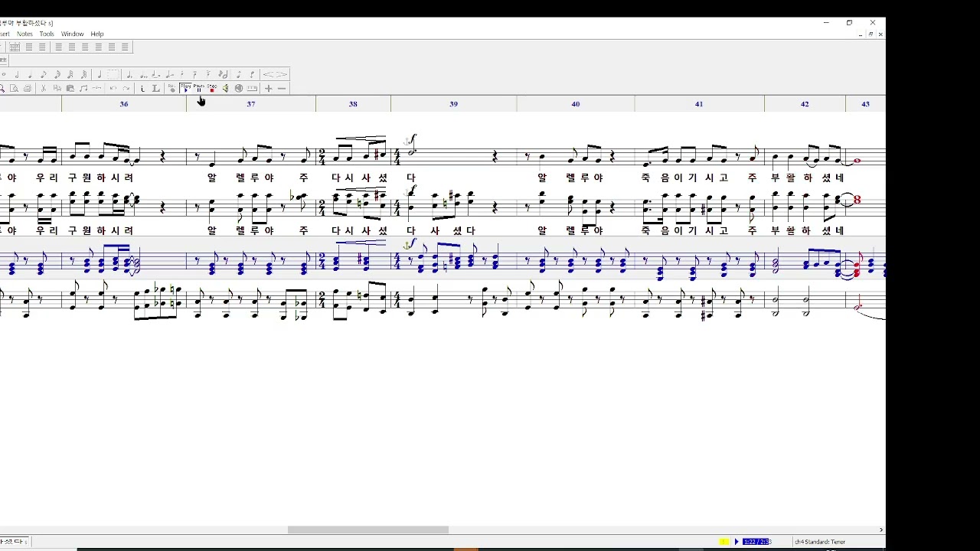This screenshot has height=551, width=980.
Task: Redo the last edit
Action: pyautogui.click(x=126, y=89)
